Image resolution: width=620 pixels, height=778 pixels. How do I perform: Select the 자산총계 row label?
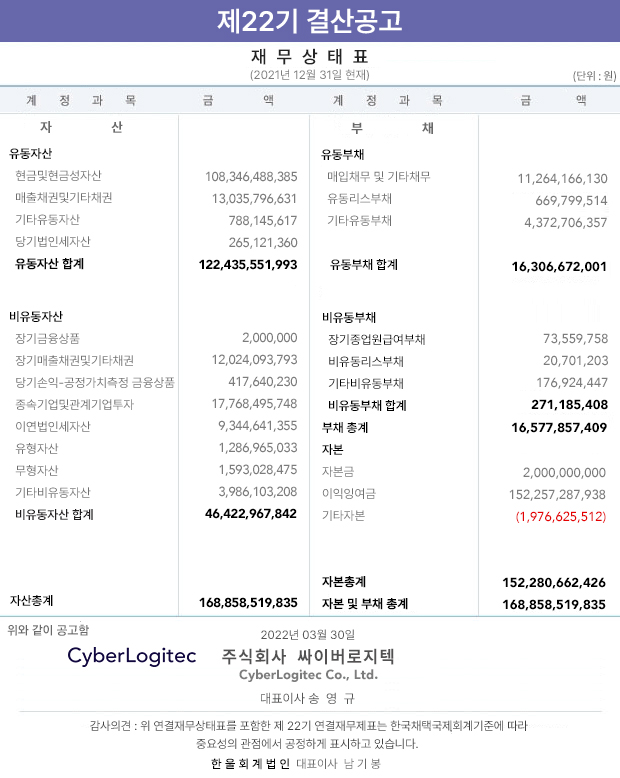[x=31, y=601]
